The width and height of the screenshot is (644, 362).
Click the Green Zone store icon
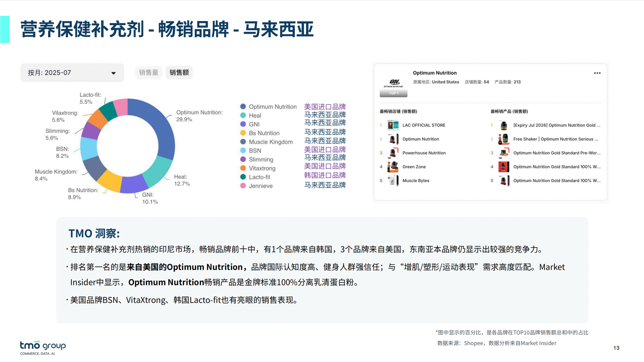click(x=393, y=167)
